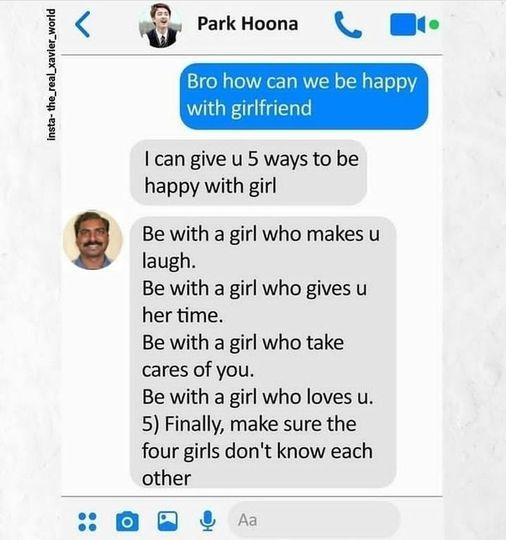Open the four-dots more options menu
Viewport: 506px width, 540px height.
[x=87, y=521]
